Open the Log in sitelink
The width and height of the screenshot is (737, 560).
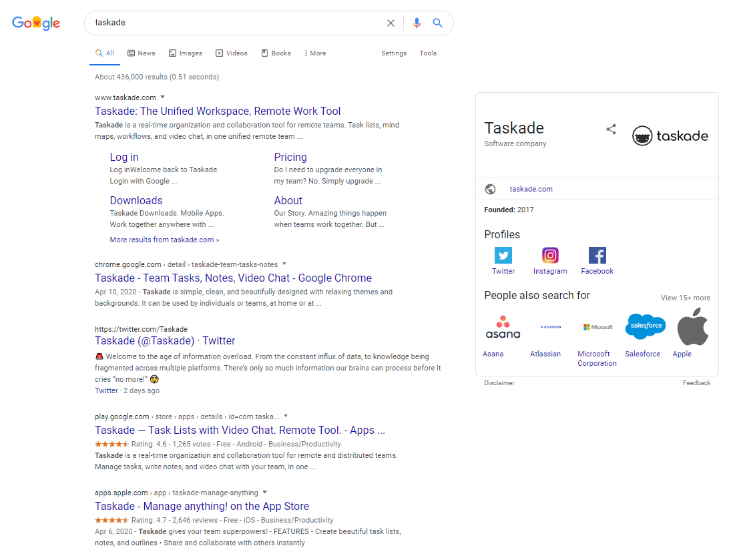click(x=124, y=157)
